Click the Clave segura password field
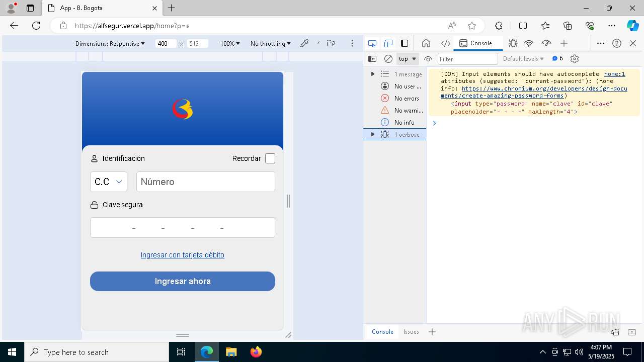Image resolution: width=644 pixels, height=362 pixels. [183, 227]
